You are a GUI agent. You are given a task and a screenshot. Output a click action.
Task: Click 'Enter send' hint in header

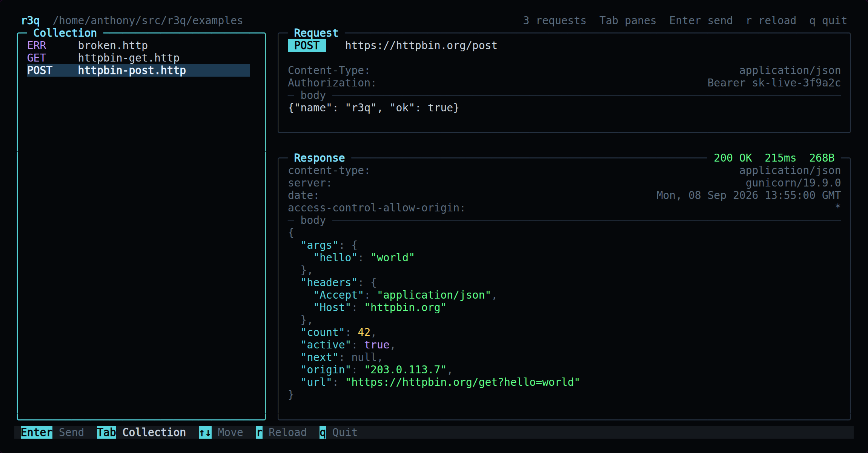701,20
